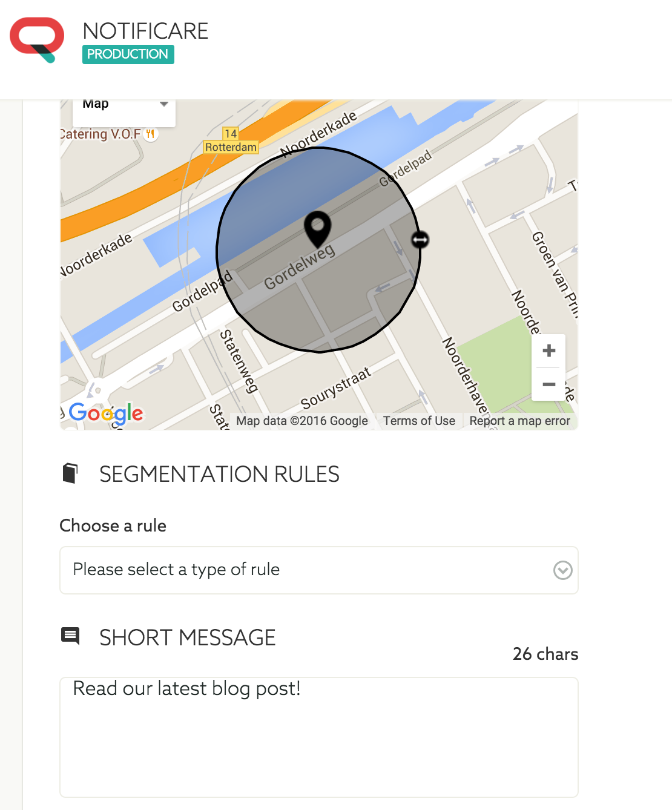Click the NOTIFICARE title text

[x=145, y=31]
